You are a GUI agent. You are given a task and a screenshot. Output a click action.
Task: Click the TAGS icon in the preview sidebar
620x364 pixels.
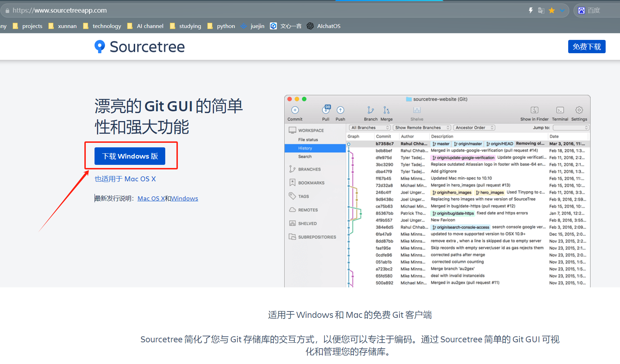[x=292, y=196]
